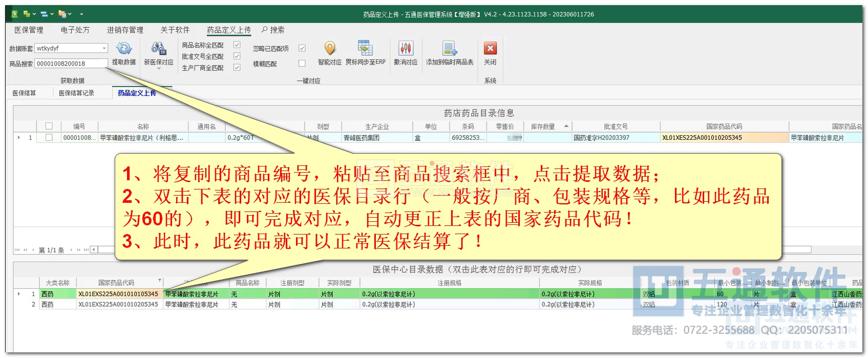Check the select-all checkbox in pharmacy table header

[x=49, y=126]
